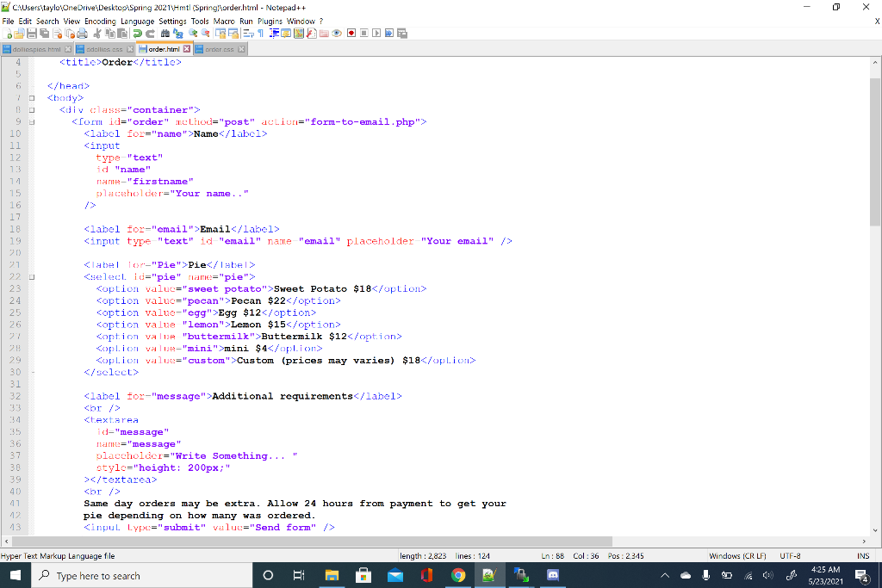The width and height of the screenshot is (882, 588).
Task: Collapse the select element fold marker
Action: tap(32, 276)
